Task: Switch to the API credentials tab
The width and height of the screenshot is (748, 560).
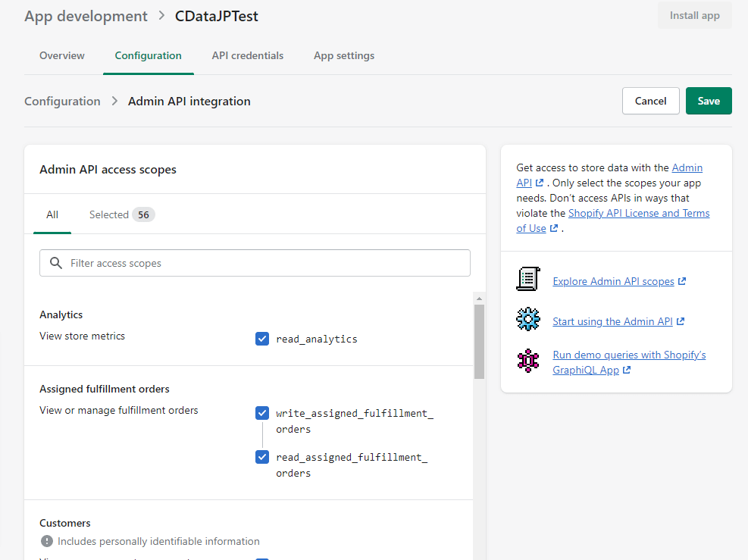Action: coord(248,55)
